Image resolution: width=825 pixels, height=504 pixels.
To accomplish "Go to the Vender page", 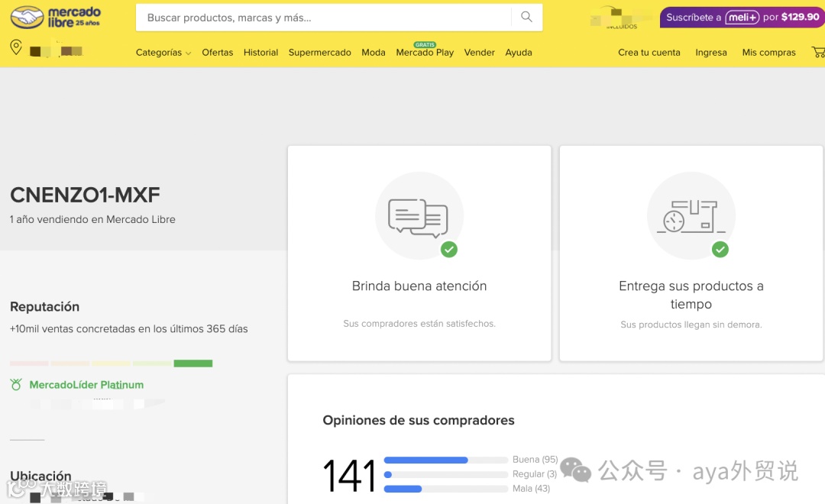I will point(479,53).
